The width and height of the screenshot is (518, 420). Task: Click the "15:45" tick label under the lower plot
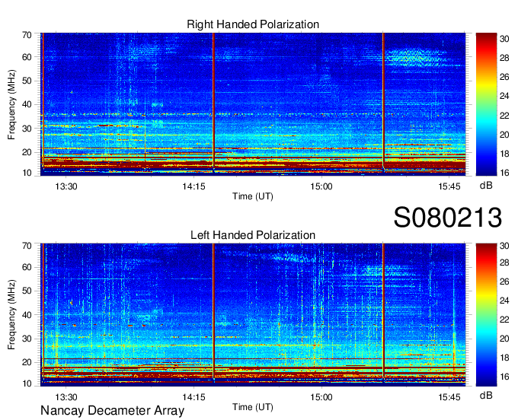(449, 397)
